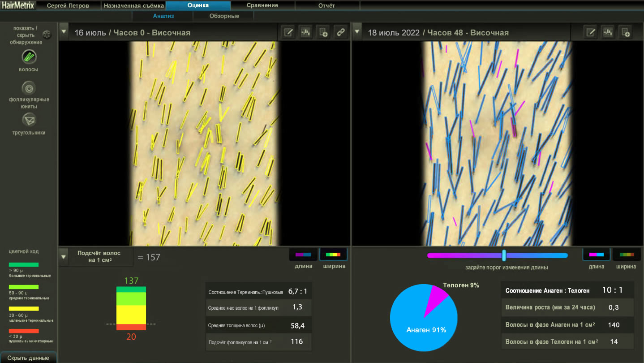Open histogram chart icon in right image header
Screen dimensions: 644x363
tap(608, 32)
